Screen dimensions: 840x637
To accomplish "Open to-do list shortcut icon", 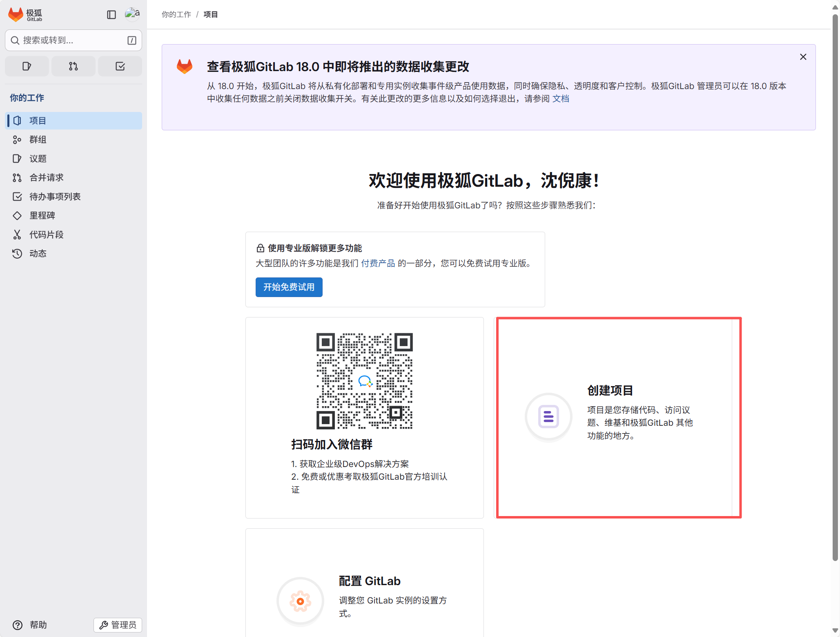I will (120, 66).
